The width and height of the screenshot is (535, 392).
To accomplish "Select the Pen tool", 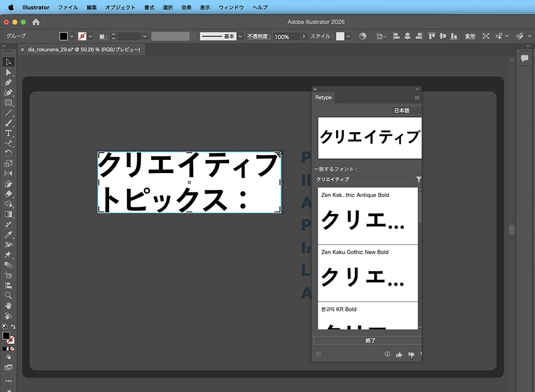I will point(8,82).
